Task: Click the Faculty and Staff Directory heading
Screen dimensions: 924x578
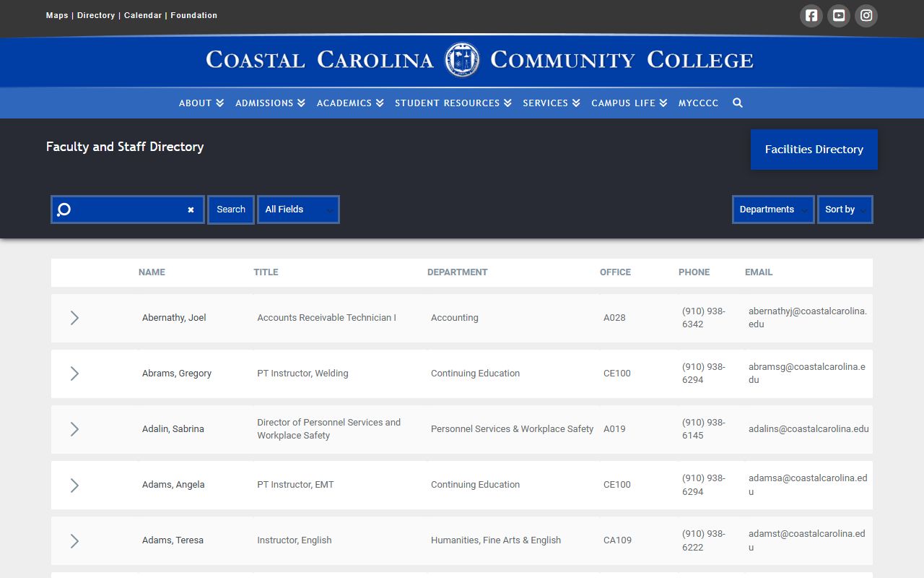Action: coord(125,147)
